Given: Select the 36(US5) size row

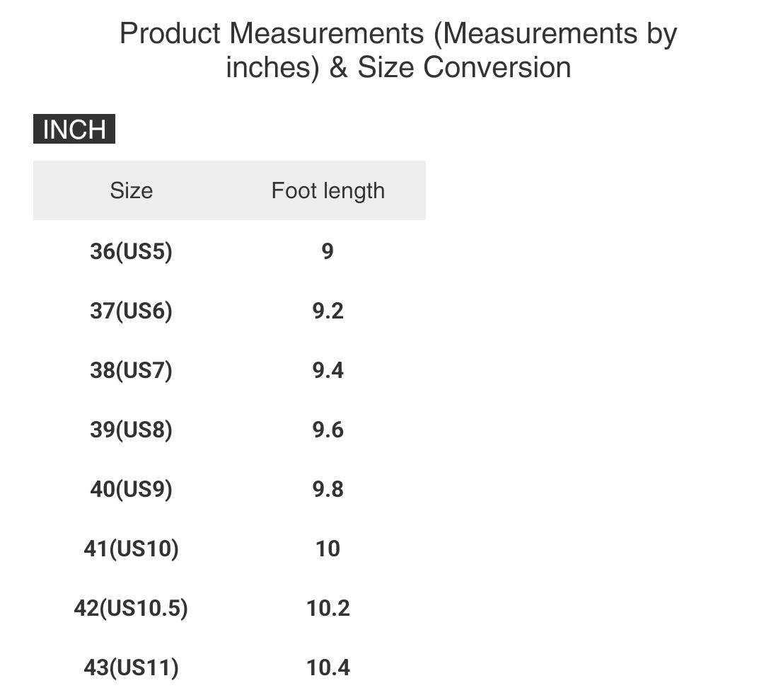Looking at the screenshot, I should (x=131, y=251).
